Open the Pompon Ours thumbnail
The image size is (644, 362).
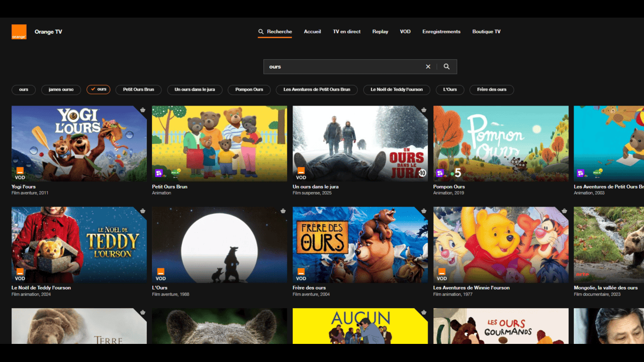point(501,143)
